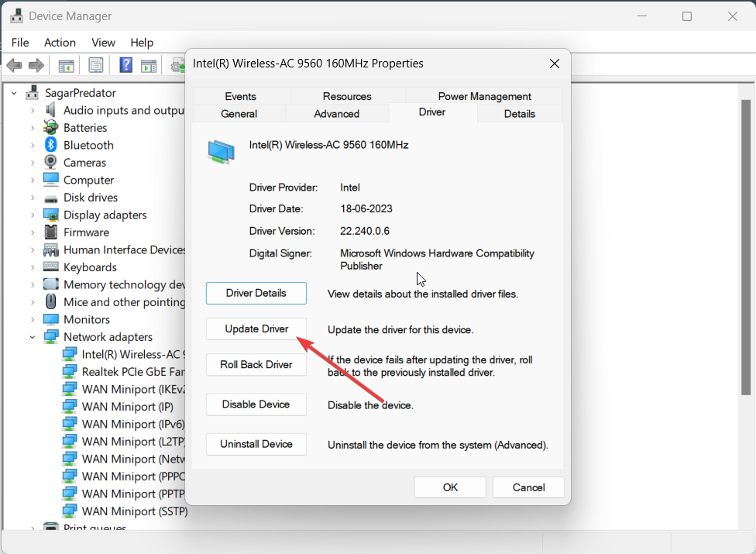Switch to the Power Management tab
This screenshot has height=554, width=756.
point(484,96)
